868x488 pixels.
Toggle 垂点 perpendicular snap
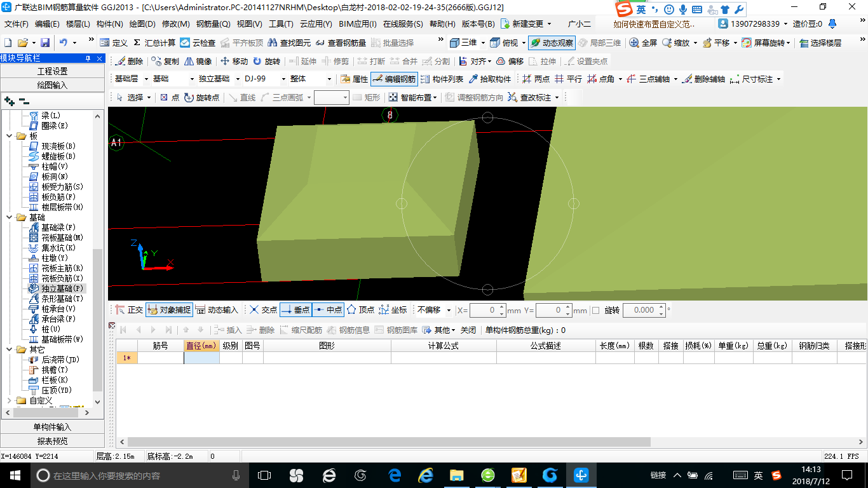point(295,309)
